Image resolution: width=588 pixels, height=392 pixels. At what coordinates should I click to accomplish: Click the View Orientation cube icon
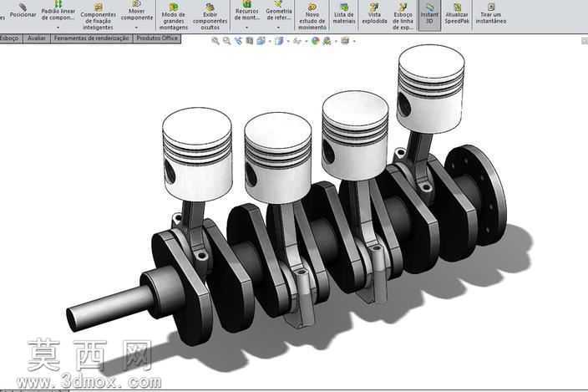pyautogui.click(x=261, y=41)
